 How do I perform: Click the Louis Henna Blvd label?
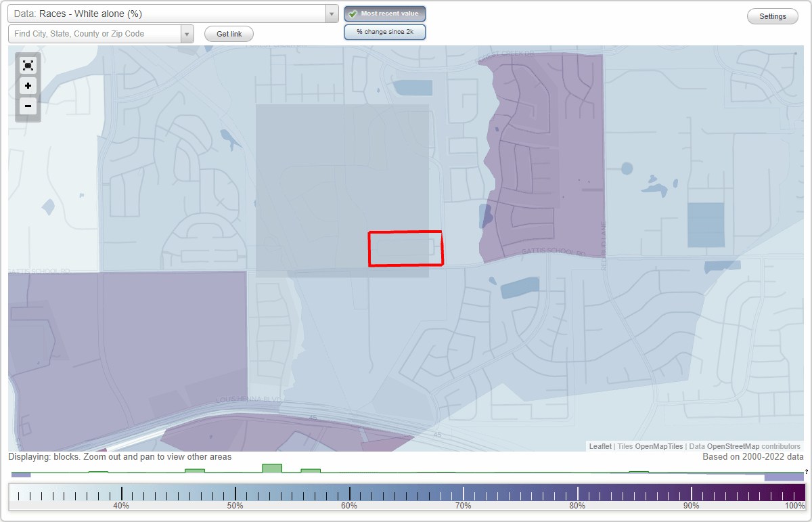tap(248, 400)
